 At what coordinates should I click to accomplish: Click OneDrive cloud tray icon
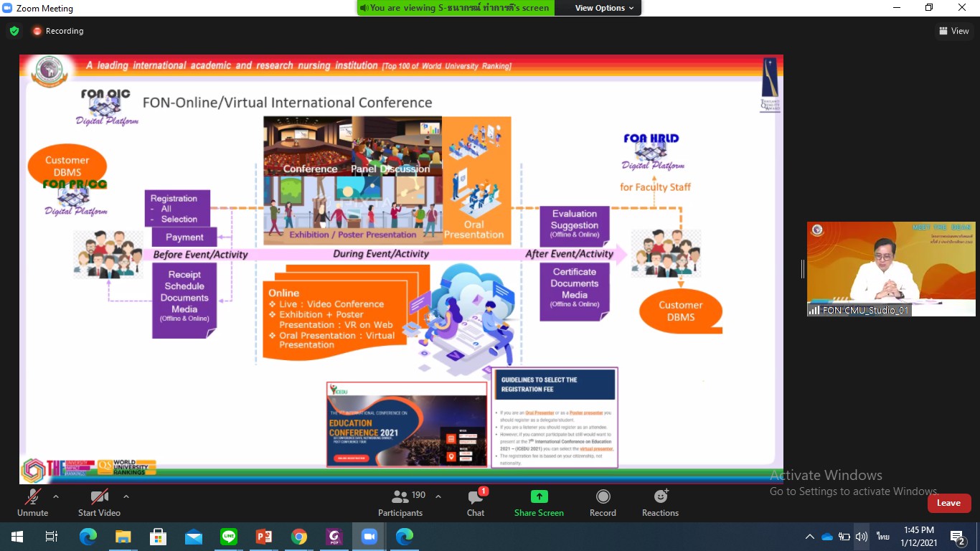[827, 537]
